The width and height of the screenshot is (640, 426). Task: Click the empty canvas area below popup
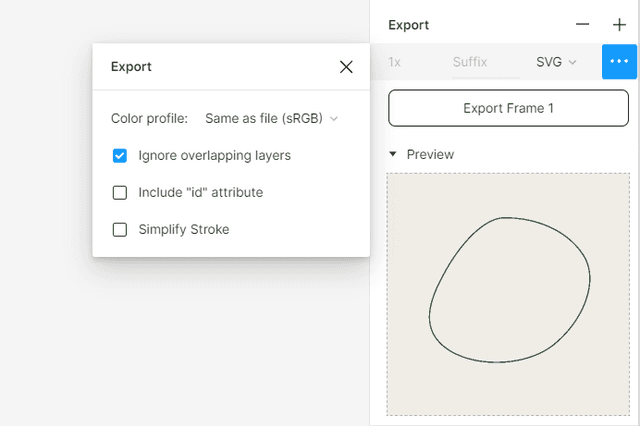point(200,340)
